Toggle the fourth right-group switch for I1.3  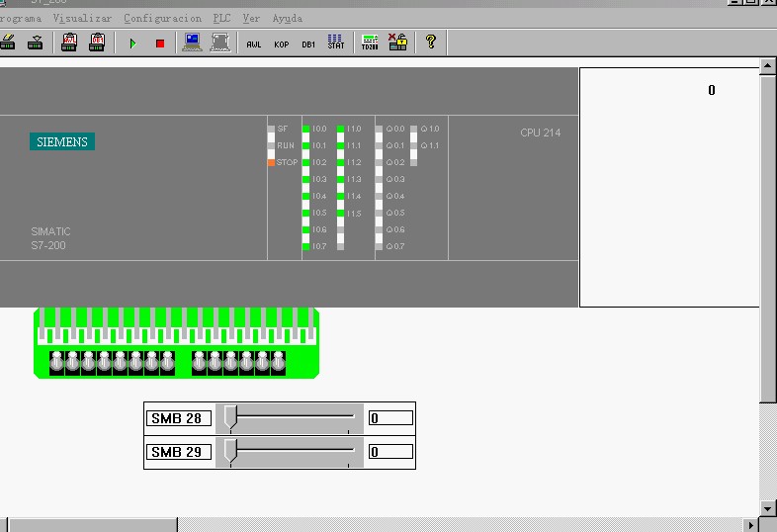tap(246, 362)
